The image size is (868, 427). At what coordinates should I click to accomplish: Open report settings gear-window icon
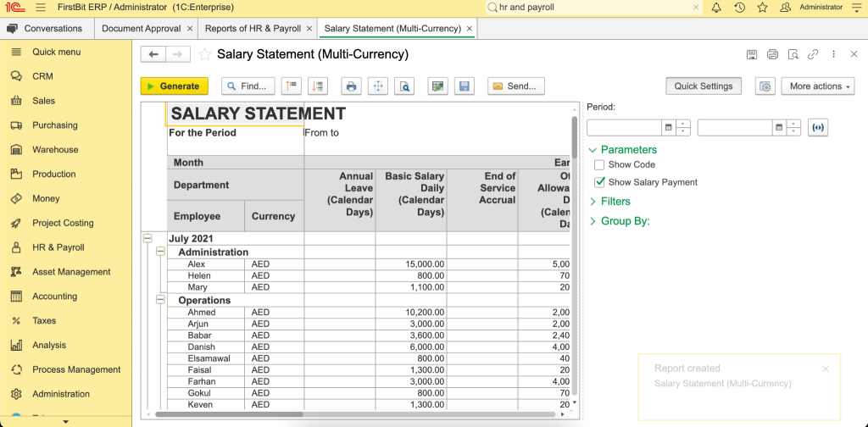765,86
